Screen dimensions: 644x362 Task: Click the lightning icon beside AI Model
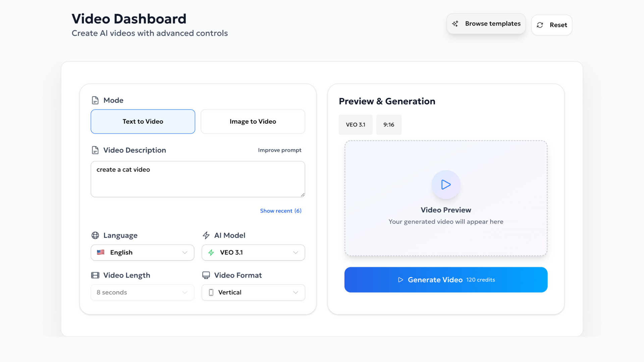pos(206,235)
